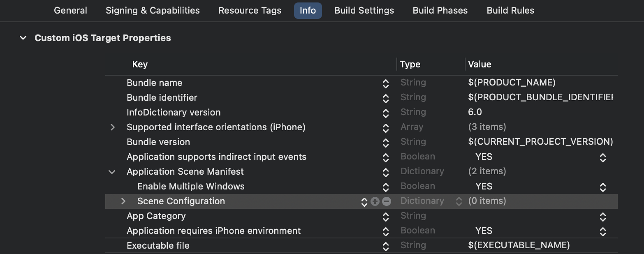Collapse the Custom iOS Target Properties section
The height and width of the screenshot is (254, 644).
coord(23,37)
